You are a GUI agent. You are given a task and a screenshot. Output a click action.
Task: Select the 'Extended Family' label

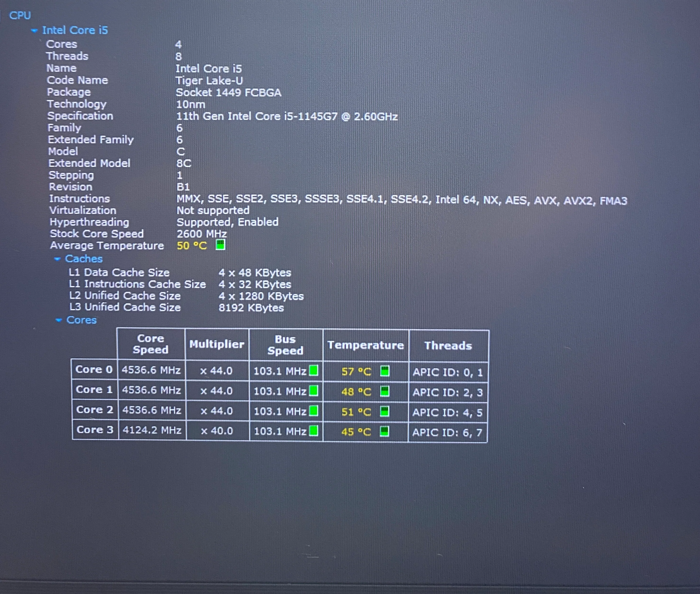(x=91, y=140)
